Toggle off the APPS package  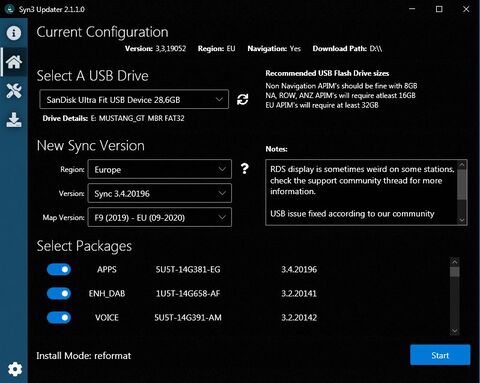click(59, 269)
